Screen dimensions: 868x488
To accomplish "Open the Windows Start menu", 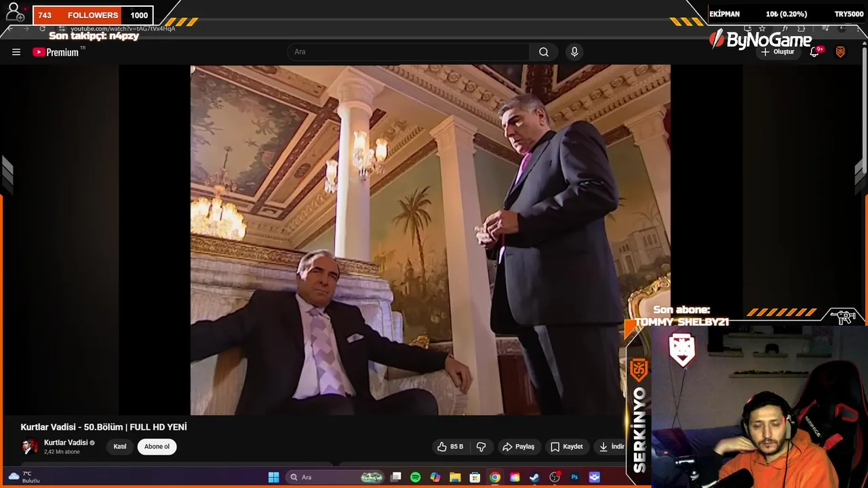I will 273,477.
